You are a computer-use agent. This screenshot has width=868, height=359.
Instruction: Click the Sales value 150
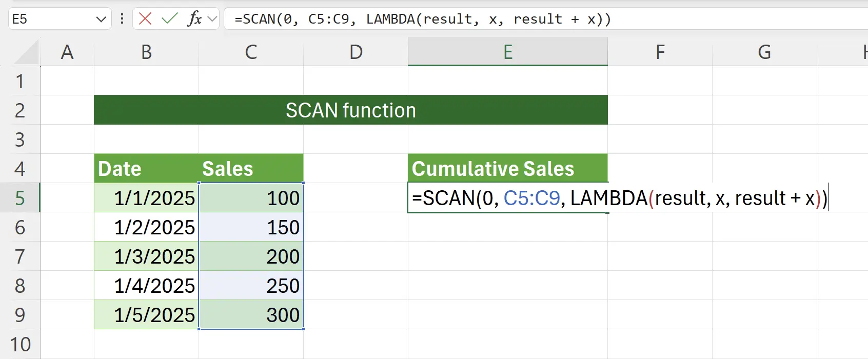pos(251,227)
